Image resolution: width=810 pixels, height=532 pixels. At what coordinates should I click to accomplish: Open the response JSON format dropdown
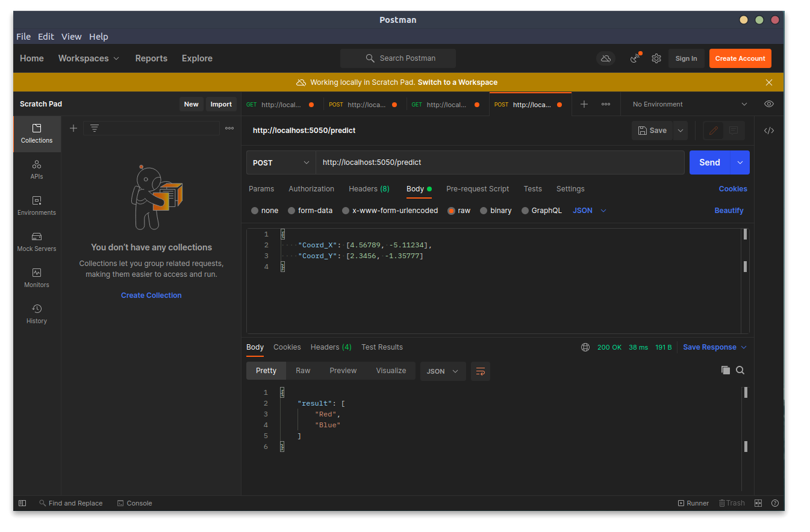tap(442, 371)
